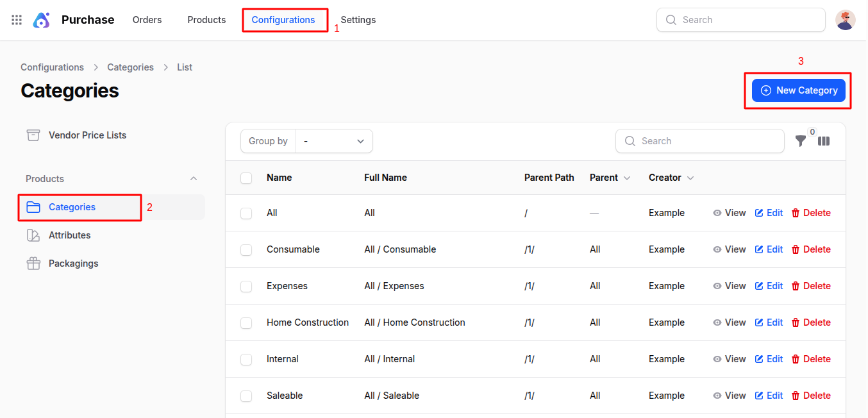Collapse the Products sidebar section

(x=194, y=178)
